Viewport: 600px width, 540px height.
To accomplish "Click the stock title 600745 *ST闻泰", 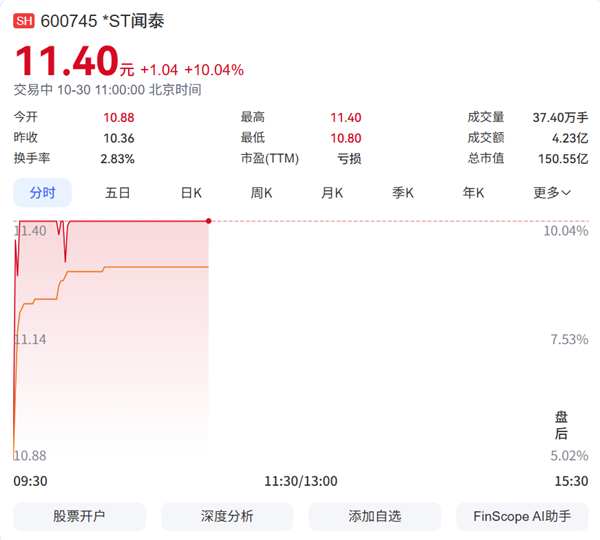I will [x=103, y=21].
